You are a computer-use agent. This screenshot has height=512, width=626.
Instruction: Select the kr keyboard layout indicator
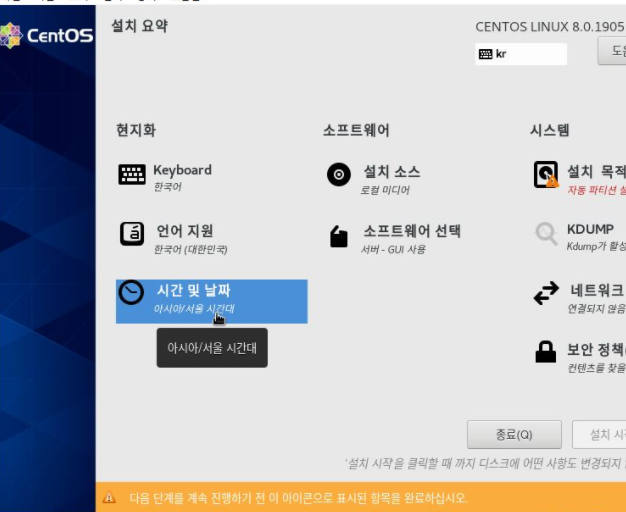click(x=521, y=54)
